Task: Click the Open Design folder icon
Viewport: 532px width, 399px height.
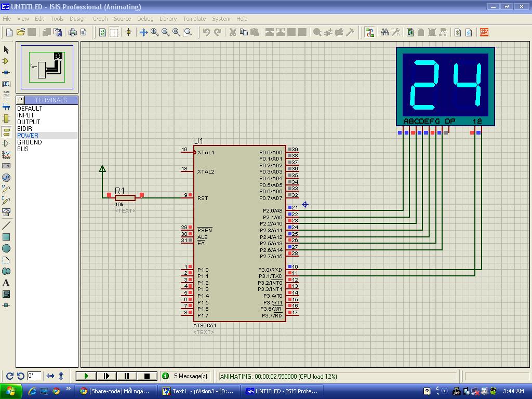Action: pyautogui.click(x=20, y=32)
